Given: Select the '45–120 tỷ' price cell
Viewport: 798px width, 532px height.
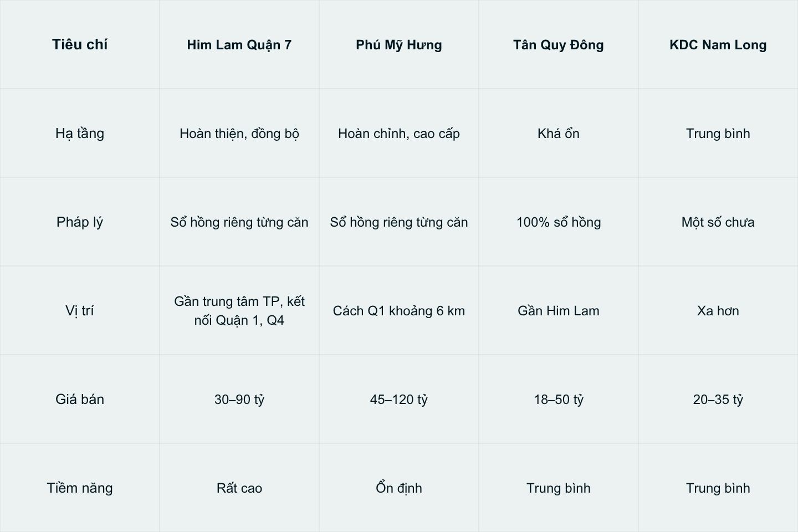Looking at the screenshot, I should [399, 400].
